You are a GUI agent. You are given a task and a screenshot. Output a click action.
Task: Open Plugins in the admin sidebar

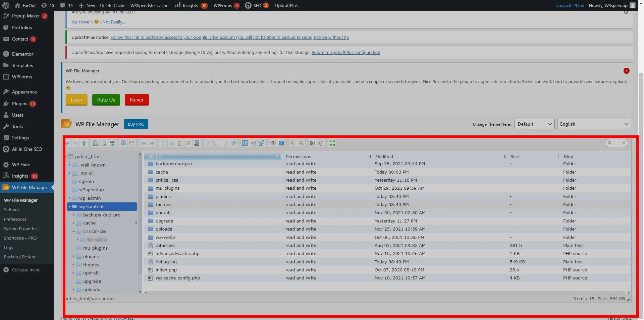(19, 104)
